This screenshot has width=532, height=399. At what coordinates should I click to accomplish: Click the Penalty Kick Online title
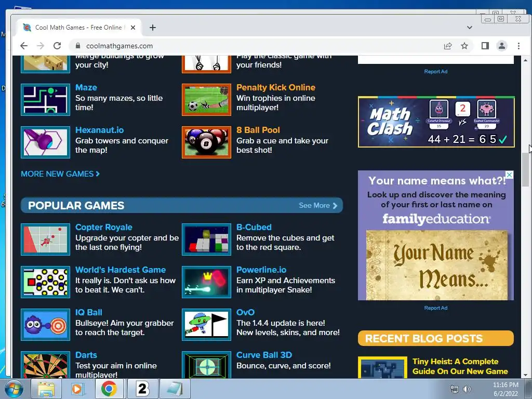[276, 87]
